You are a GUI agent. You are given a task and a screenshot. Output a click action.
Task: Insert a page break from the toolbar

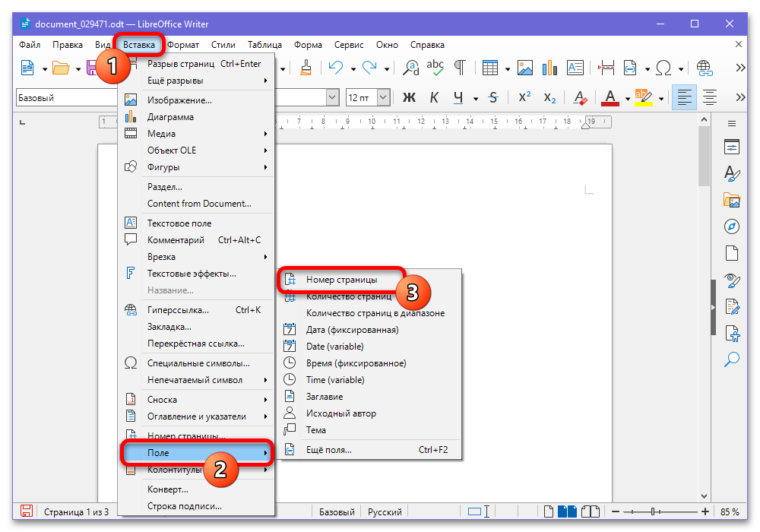606,68
